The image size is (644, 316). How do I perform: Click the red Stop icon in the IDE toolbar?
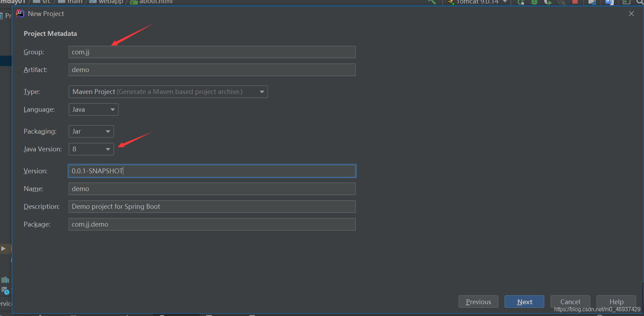pos(575,2)
